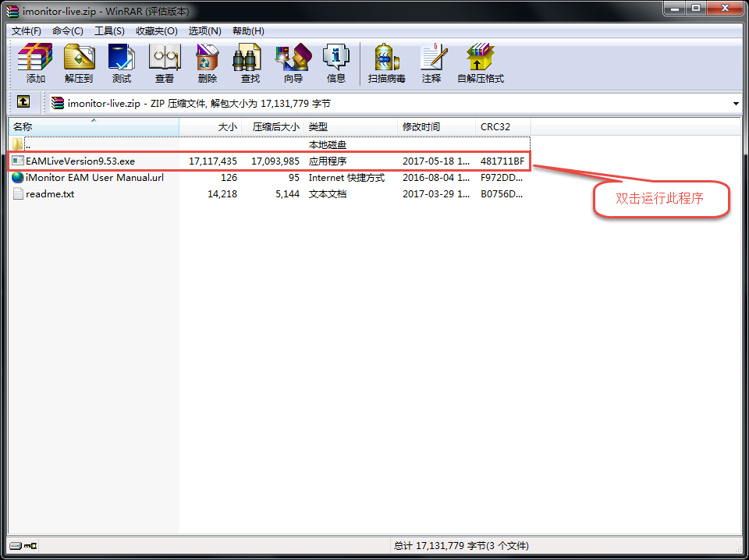This screenshot has width=749, height=560.
Task: Click the 2017-03-29 modified date cell
Action: click(436, 194)
